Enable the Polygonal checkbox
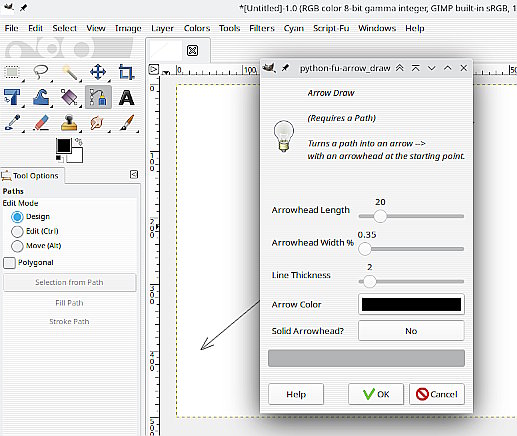This screenshot has height=436, width=517. tap(9, 263)
